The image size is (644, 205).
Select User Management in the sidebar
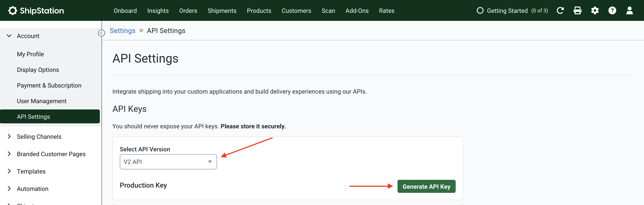coord(41,101)
